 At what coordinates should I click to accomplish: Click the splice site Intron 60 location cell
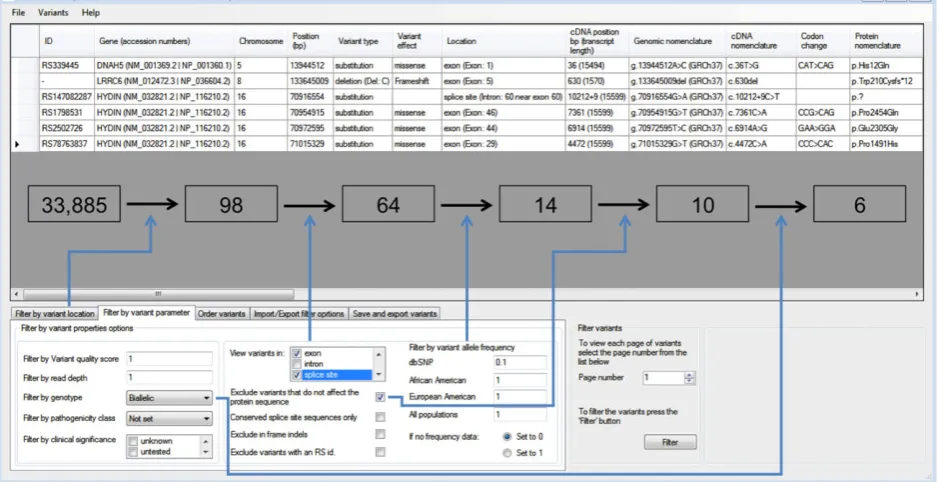coord(503,96)
